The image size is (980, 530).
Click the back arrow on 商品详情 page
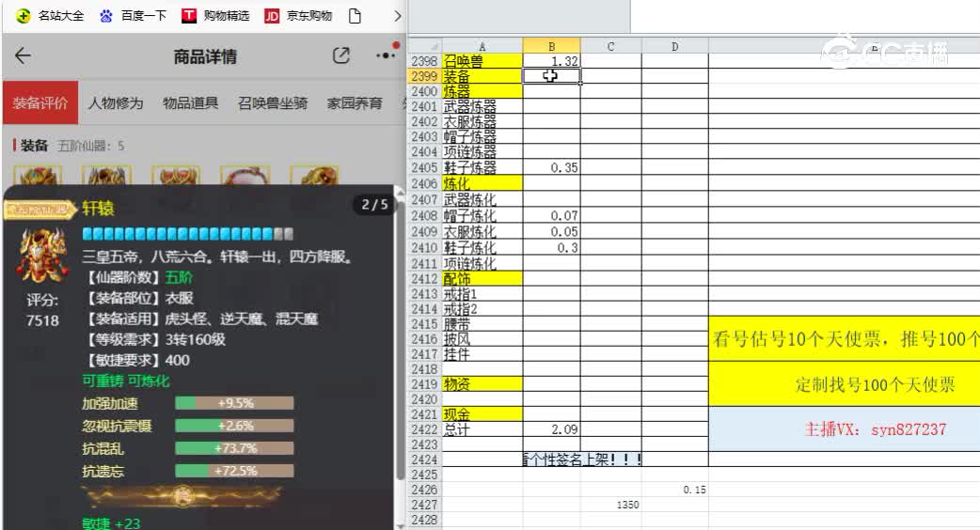click(24, 55)
